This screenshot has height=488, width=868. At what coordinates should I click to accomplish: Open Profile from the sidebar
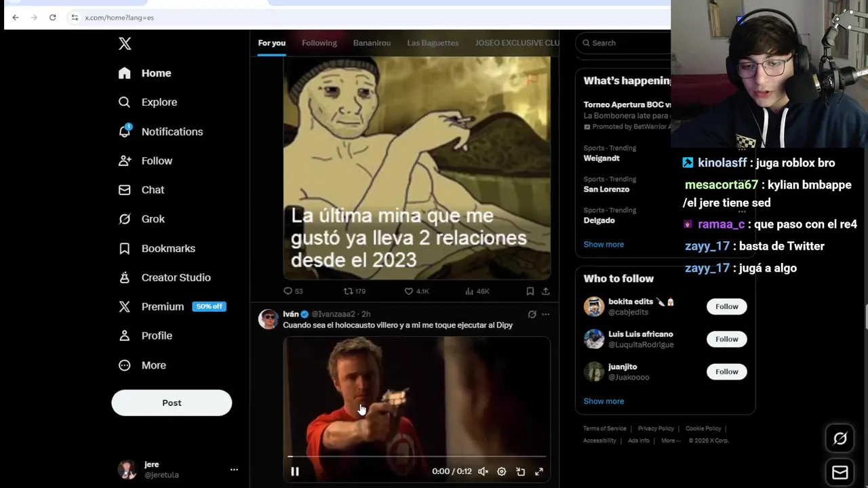(x=145, y=335)
